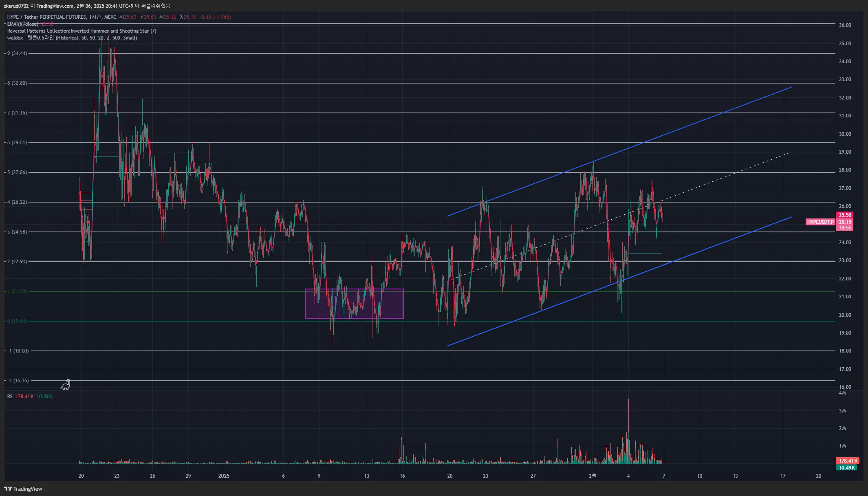Click the small dinosaur icon near level -2

click(66, 384)
